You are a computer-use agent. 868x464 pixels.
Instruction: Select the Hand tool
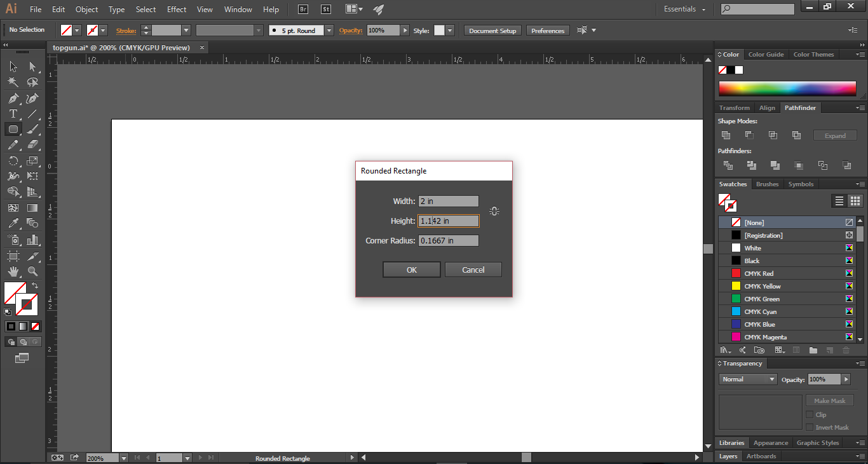[13, 271]
